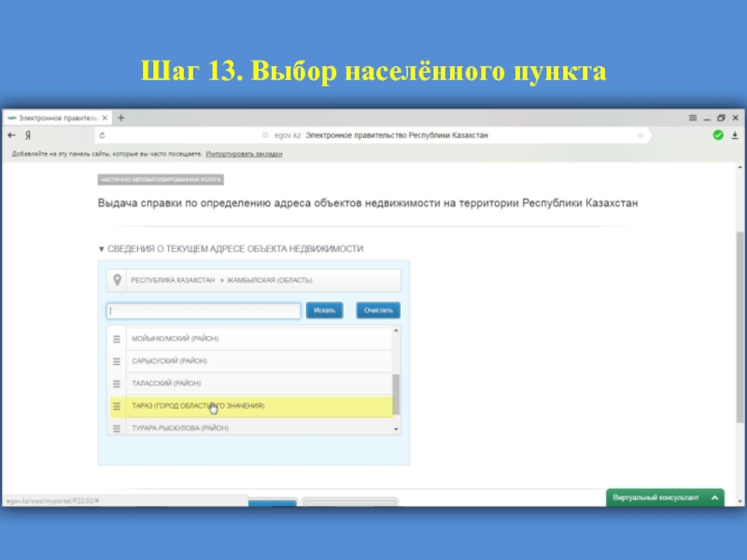Bookmark the page with the star icon
The image size is (747, 560).
641,135
